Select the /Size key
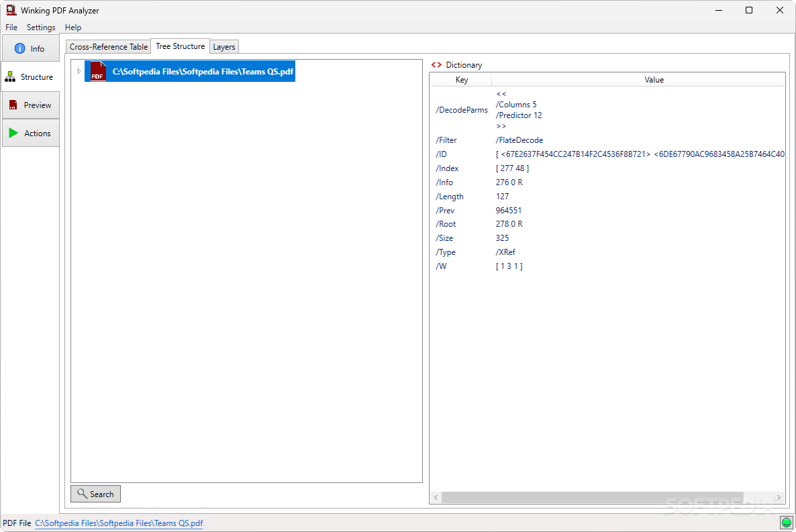 [x=444, y=238]
